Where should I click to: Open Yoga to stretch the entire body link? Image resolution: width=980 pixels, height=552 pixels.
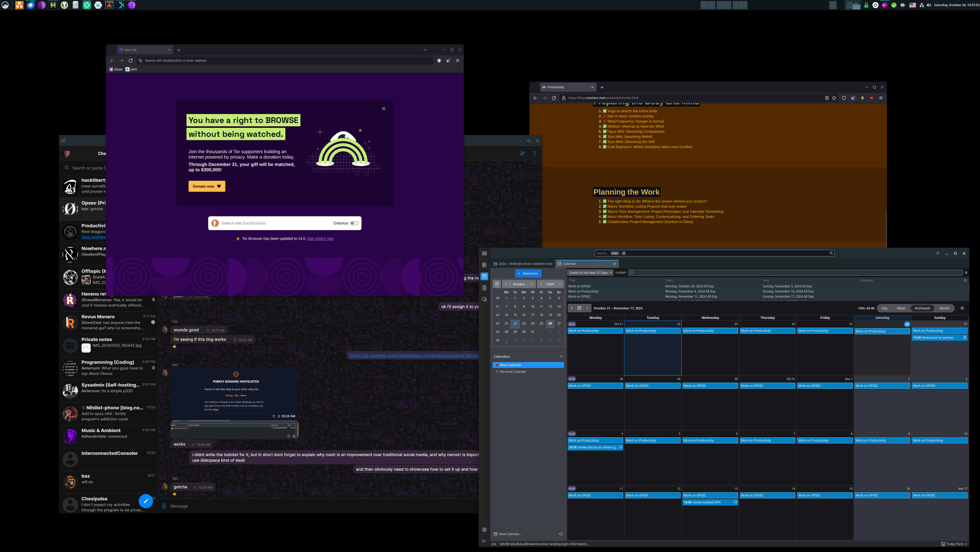[632, 111]
